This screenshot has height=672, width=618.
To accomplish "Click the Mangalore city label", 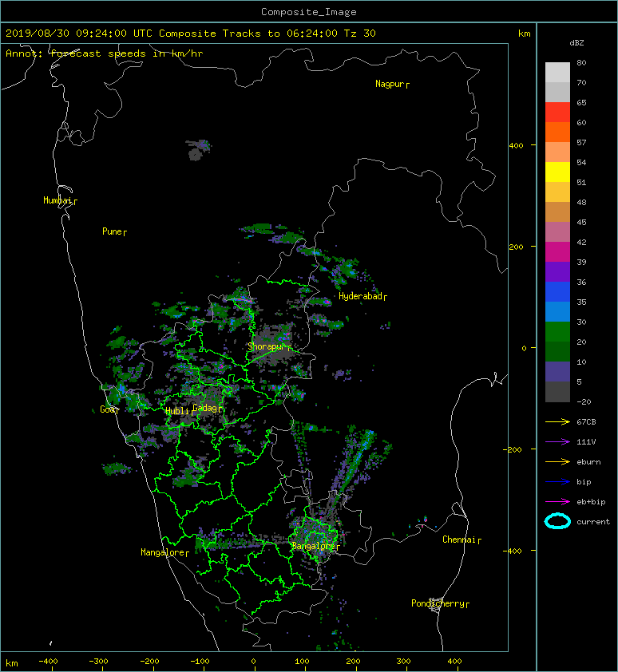I will 163,552.
